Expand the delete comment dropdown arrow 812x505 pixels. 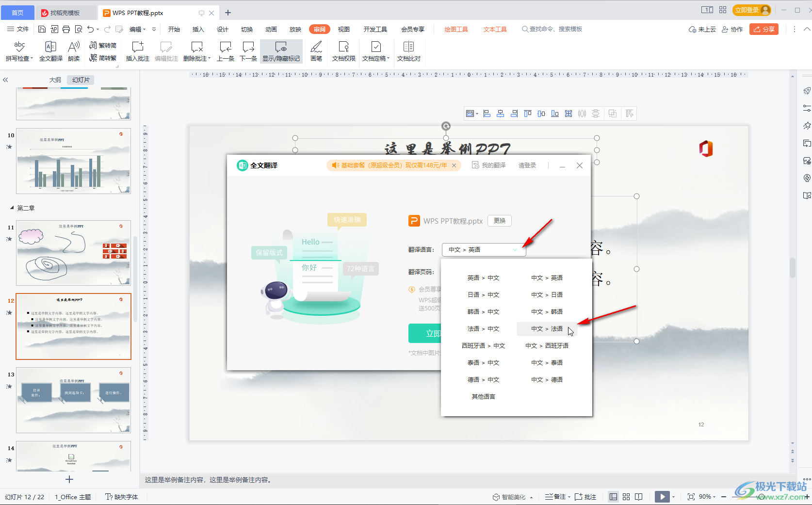(210, 59)
